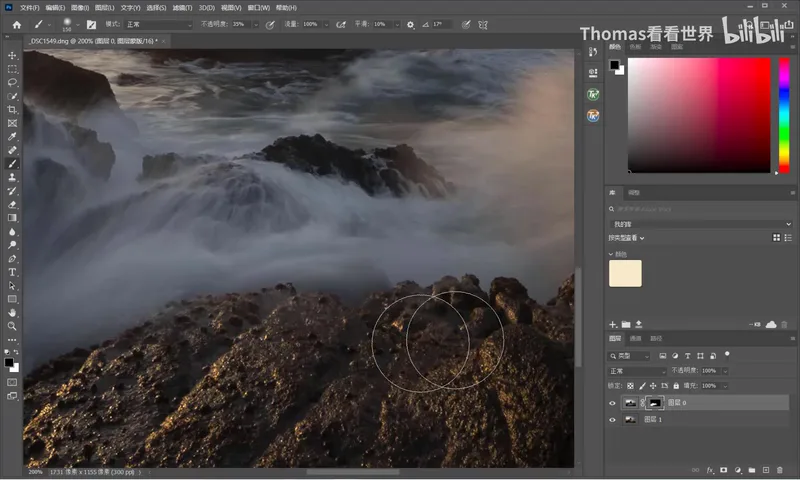Open 滤镜(T) menu

pyautogui.click(x=182, y=8)
